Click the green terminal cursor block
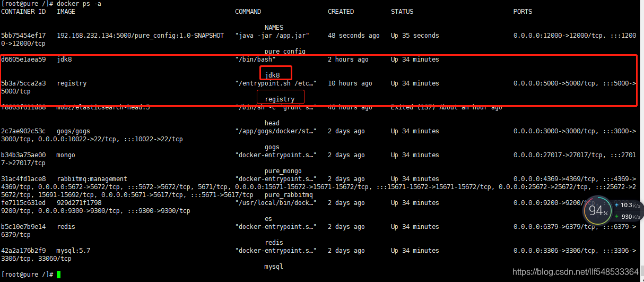Image resolution: width=644 pixels, height=282 pixels. pyautogui.click(x=58, y=275)
